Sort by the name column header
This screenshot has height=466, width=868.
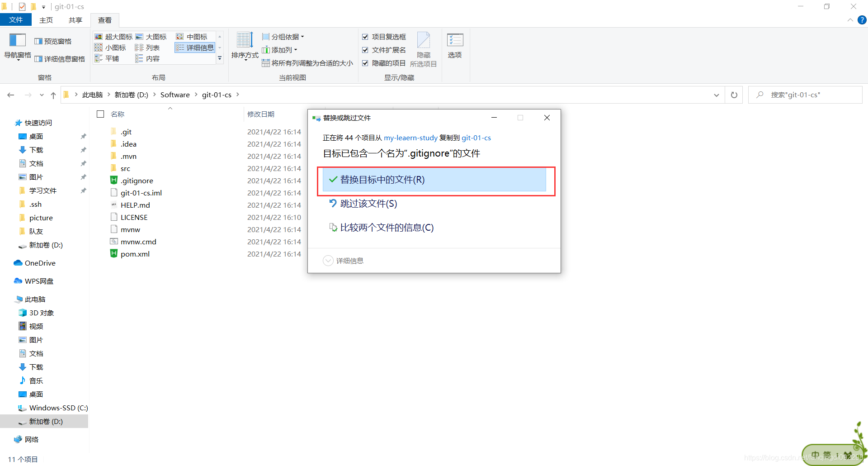point(118,114)
